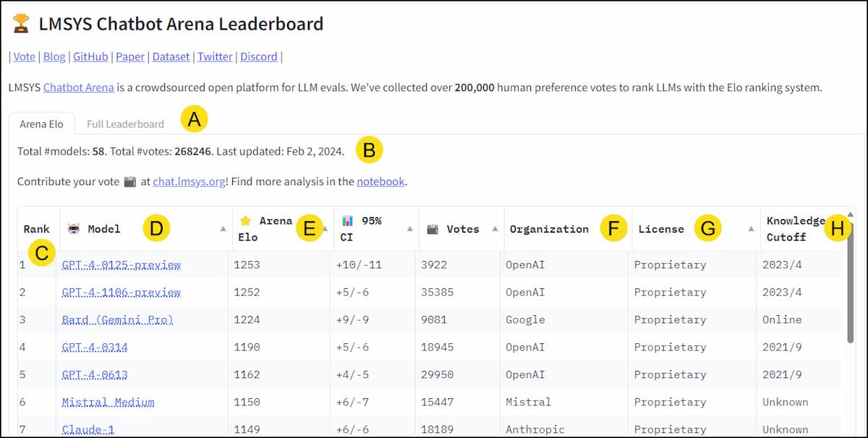The height and width of the screenshot is (438, 868).
Task: Select the LMSYS Chatbot Arena Leaderboard heading
Action: (181, 24)
